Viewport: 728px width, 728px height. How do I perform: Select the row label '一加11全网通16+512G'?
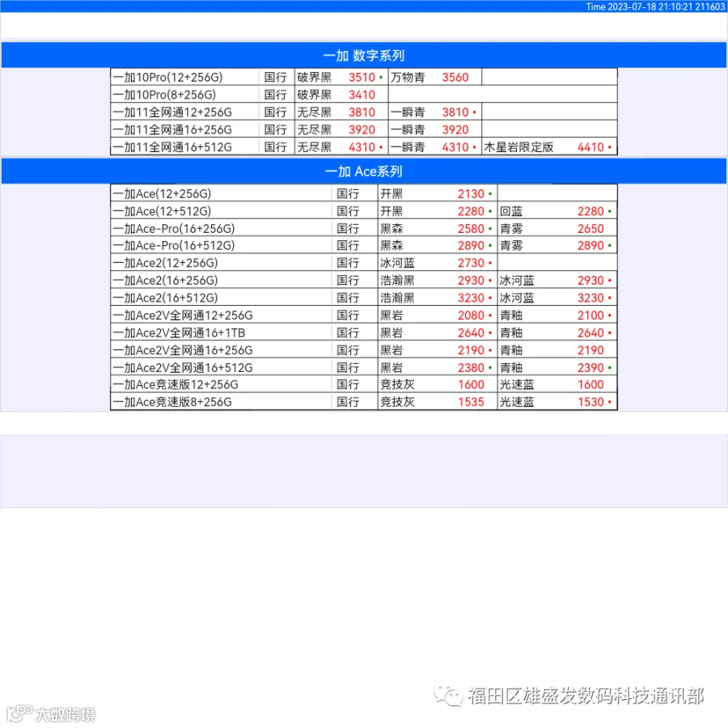coord(172,147)
